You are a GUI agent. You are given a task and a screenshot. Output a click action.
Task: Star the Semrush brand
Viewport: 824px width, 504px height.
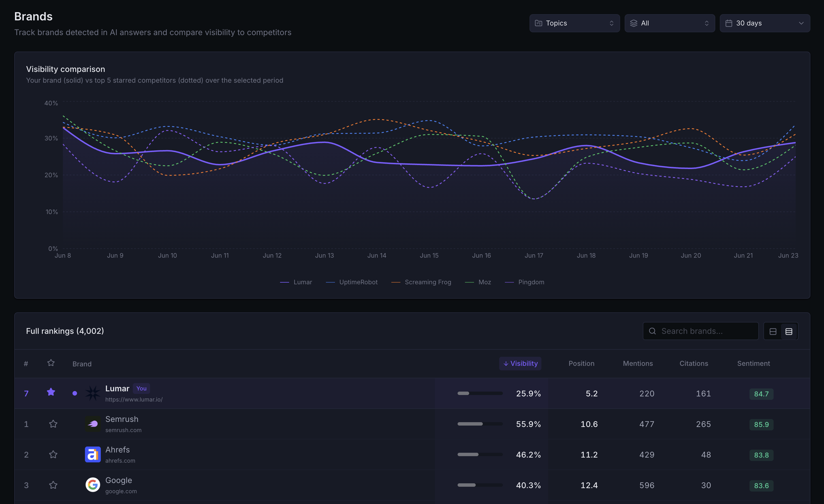[x=53, y=424]
